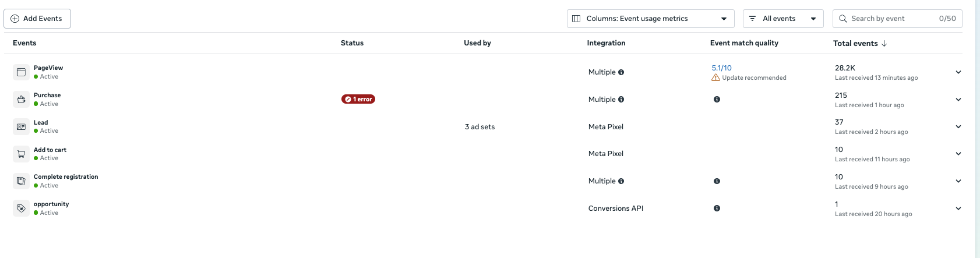Click the Search by event field

[891, 19]
